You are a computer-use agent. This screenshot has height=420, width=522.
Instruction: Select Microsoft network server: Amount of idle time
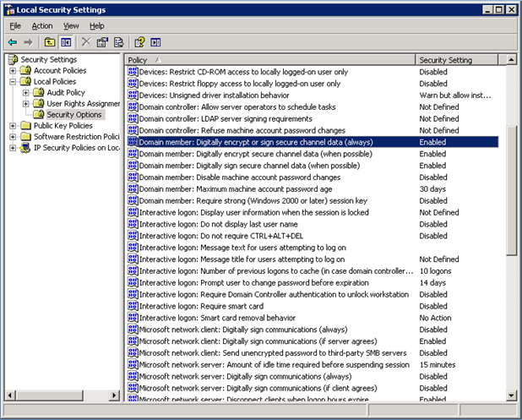point(275,365)
